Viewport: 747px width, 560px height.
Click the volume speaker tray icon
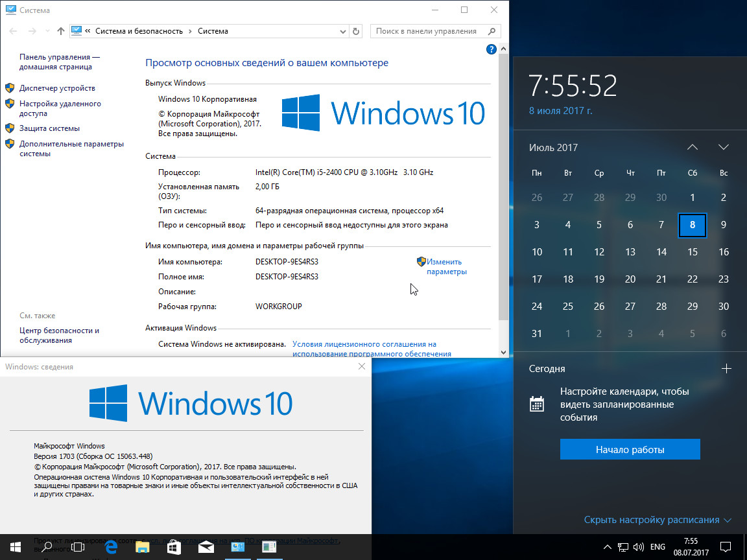click(x=638, y=546)
